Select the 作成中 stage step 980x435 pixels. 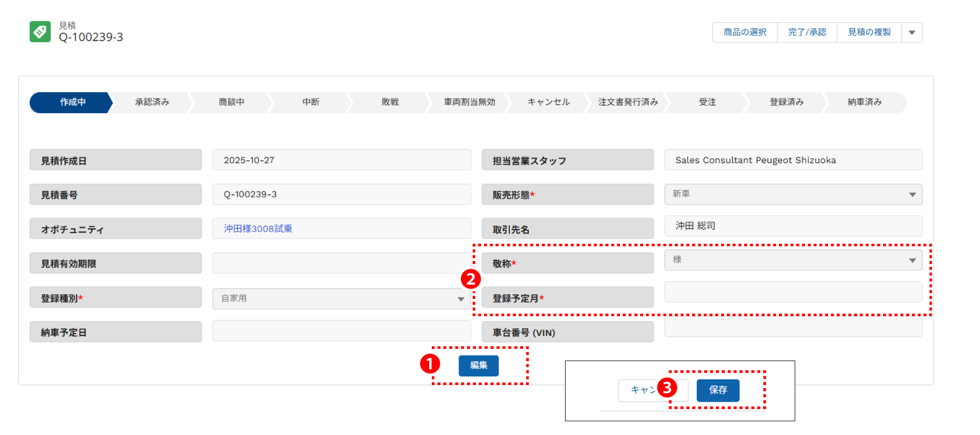point(72,103)
